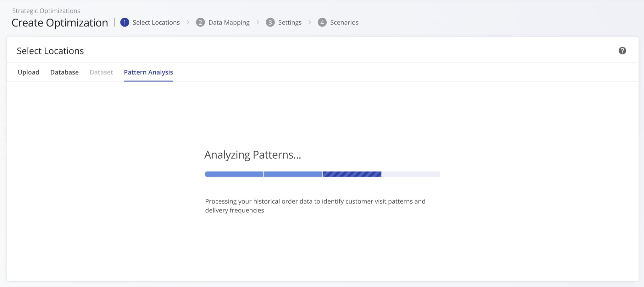
Task: Click the striped active progress segment
Action: [x=352, y=174]
